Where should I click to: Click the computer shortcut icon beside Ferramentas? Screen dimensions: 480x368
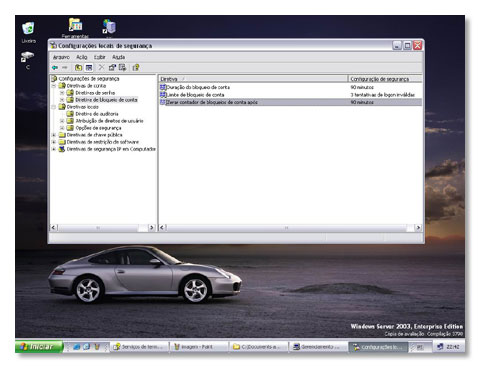[x=109, y=27]
